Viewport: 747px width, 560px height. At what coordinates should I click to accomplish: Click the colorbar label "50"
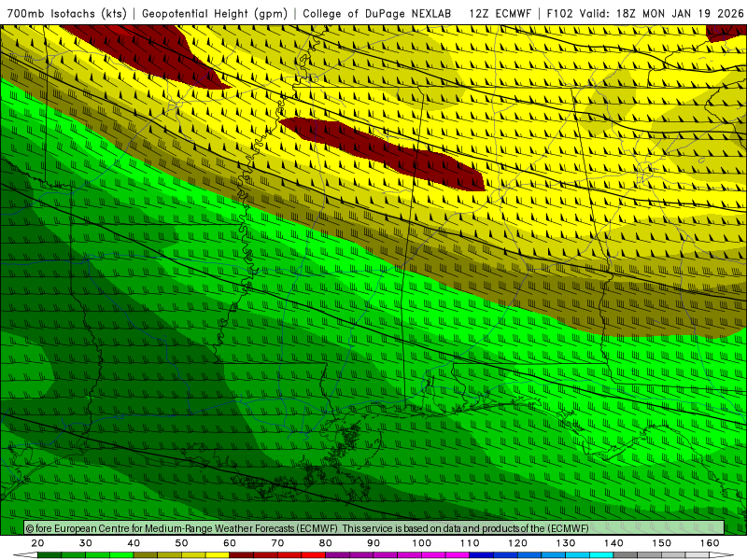(181, 543)
